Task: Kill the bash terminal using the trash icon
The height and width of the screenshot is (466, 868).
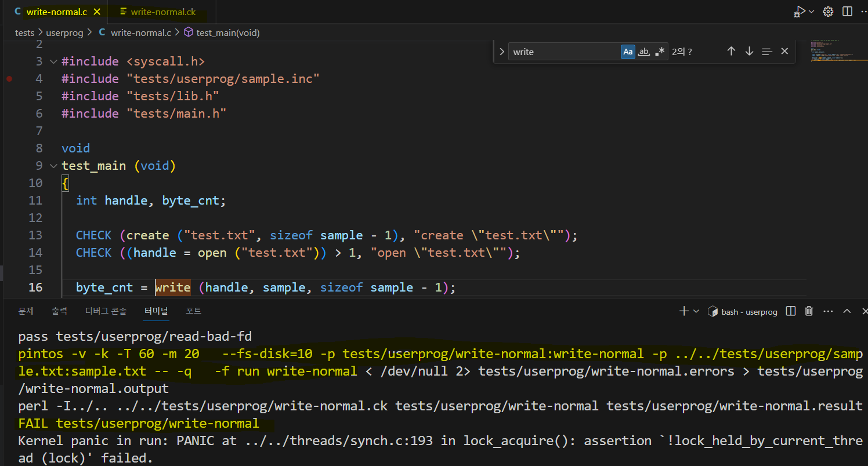Action: pos(809,311)
